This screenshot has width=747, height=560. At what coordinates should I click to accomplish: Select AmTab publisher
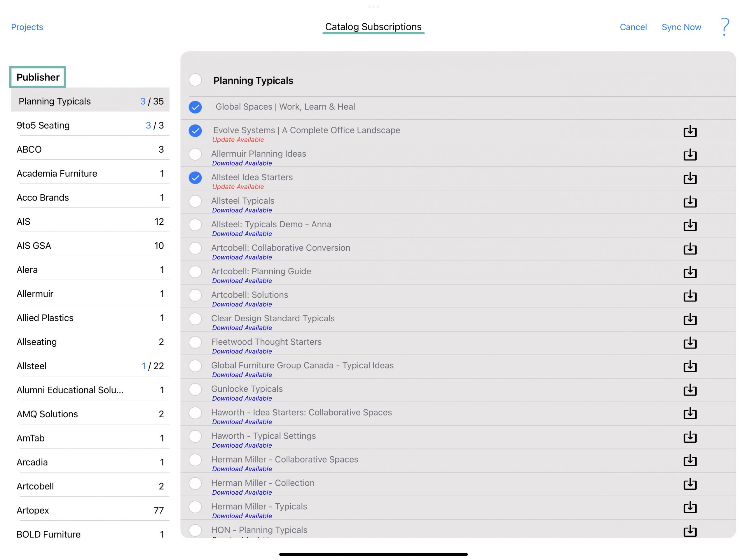[90, 438]
